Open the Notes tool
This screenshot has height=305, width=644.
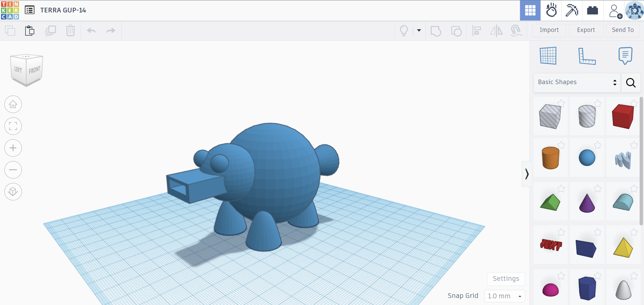(625, 56)
